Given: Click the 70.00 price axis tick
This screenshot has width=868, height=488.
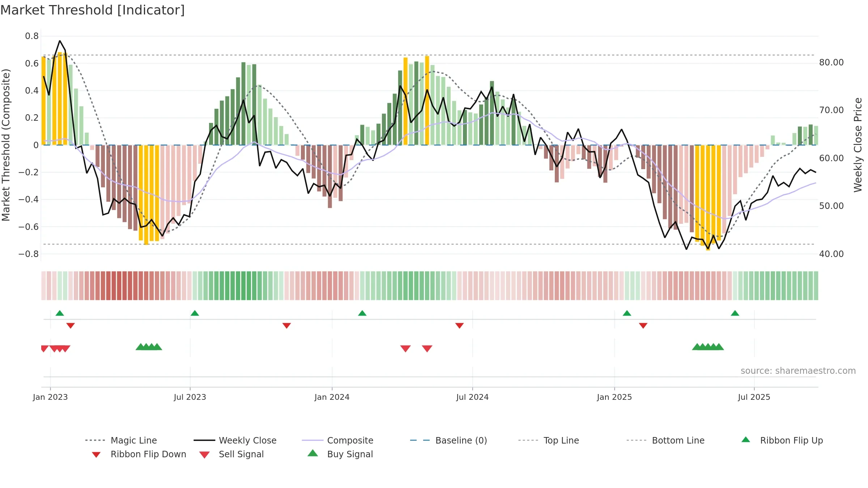Looking at the screenshot, I should tap(831, 110).
